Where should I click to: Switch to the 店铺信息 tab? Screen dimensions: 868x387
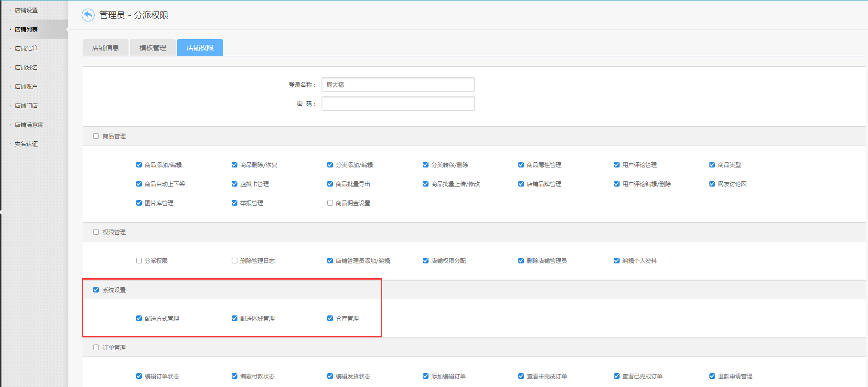click(x=105, y=48)
